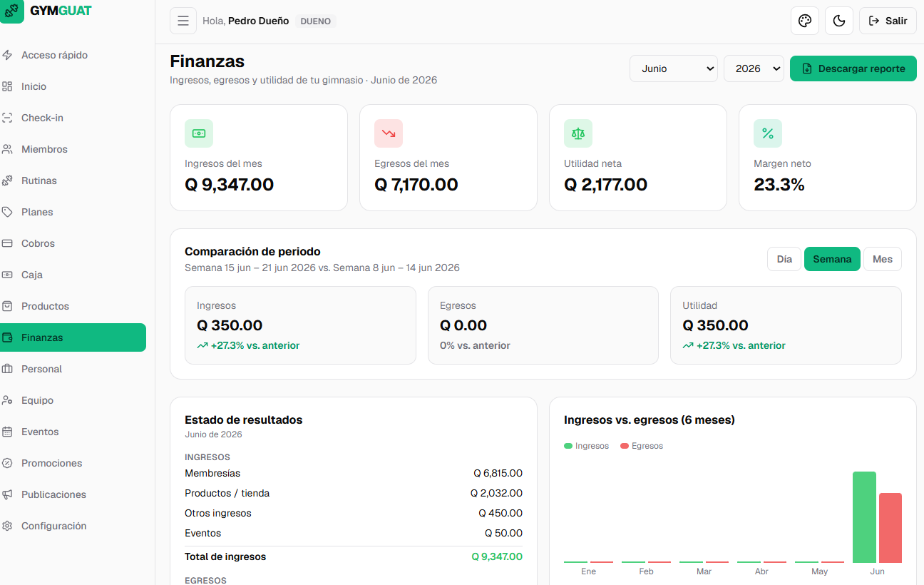Open the Productos section
Image resolution: width=924 pixels, height=585 pixels.
tap(71, 306)
